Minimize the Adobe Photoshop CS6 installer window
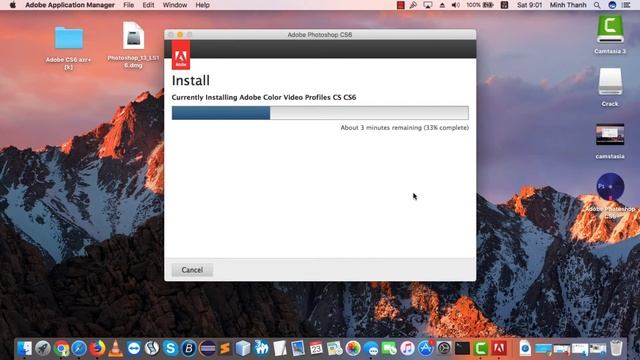The image size is (640, 360). point(180,35)
